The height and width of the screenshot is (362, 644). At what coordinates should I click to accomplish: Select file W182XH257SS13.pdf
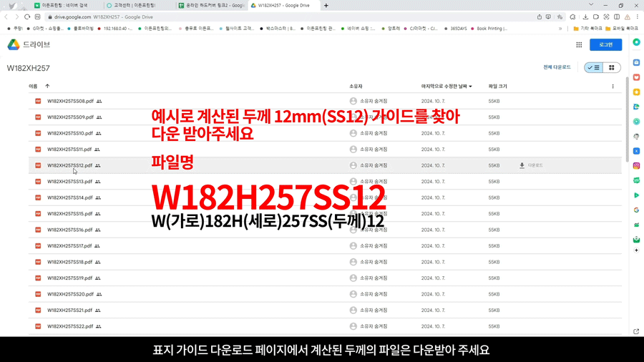(70, 182)
